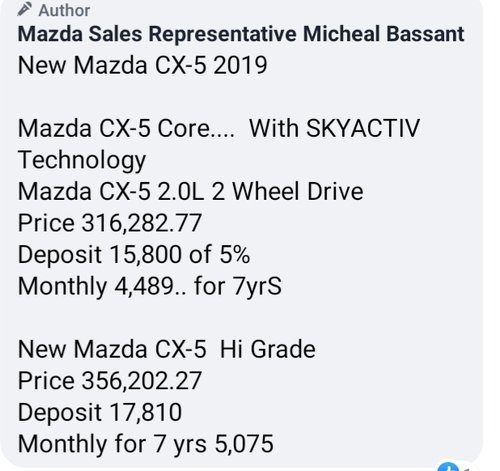This screenshot has width=500, height=471.
Task: Click the blue thumbs-up reaction icon
Action: tap(448, 467)
